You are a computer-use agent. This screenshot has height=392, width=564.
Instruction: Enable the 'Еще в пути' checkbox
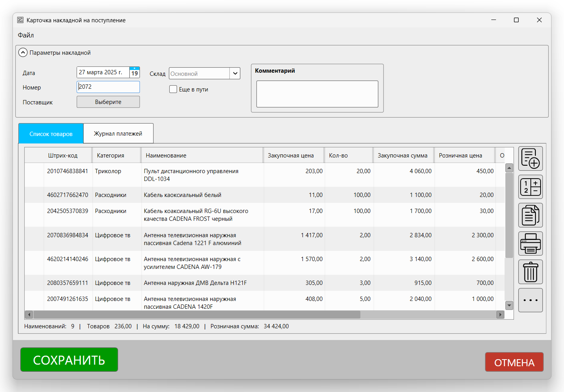tap(173, 89)
